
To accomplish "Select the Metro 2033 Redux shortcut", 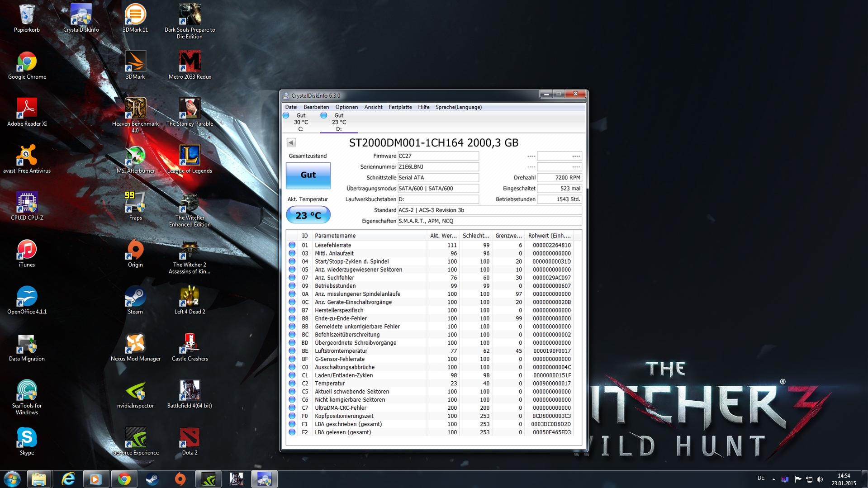I will pos(190,66).
